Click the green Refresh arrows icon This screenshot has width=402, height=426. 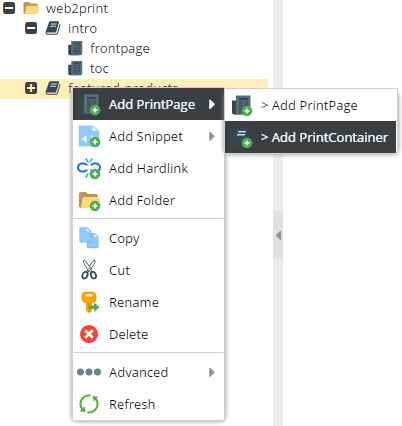(x=89, y=404)
